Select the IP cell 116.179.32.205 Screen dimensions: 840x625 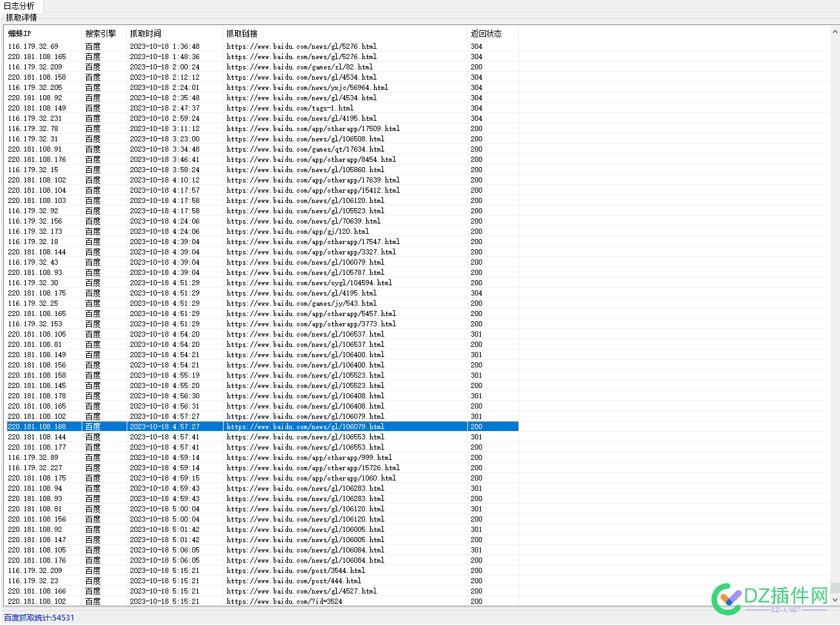click(x=35, y=87)
